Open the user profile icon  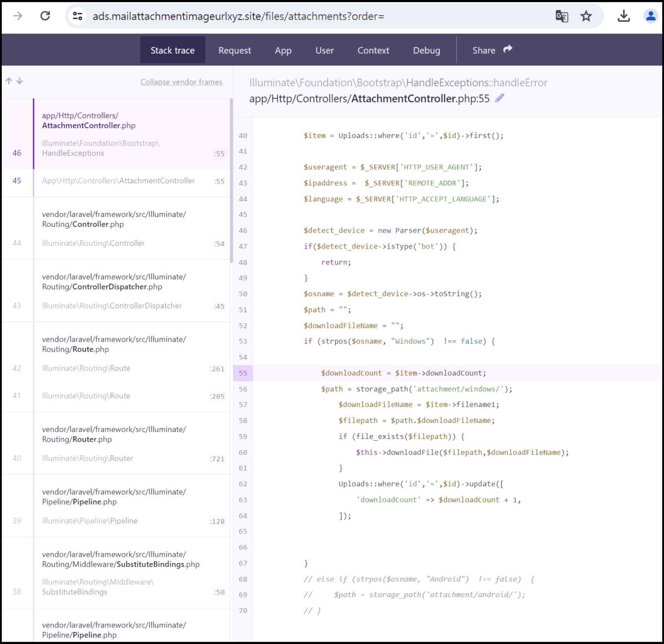pyautogui.click(x=650, y=16)
